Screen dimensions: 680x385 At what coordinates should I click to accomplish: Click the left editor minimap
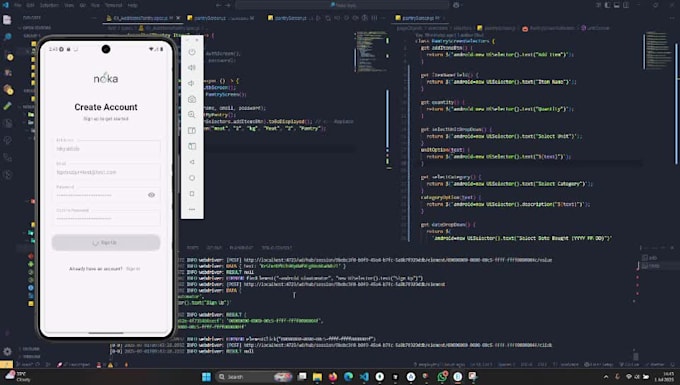[x=370, y=51]
